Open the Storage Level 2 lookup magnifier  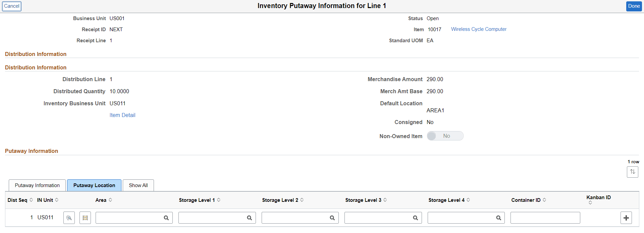point(332,218)
